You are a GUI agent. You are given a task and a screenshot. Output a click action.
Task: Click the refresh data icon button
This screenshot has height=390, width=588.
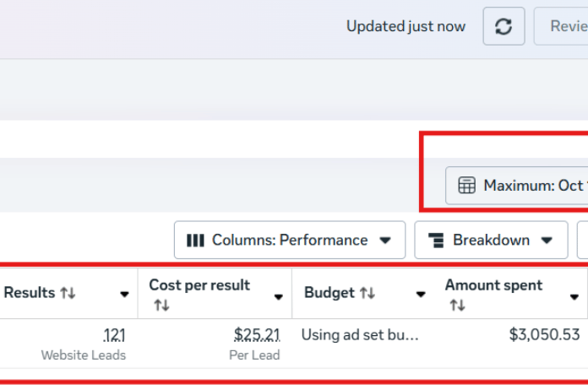click(504, 27)
